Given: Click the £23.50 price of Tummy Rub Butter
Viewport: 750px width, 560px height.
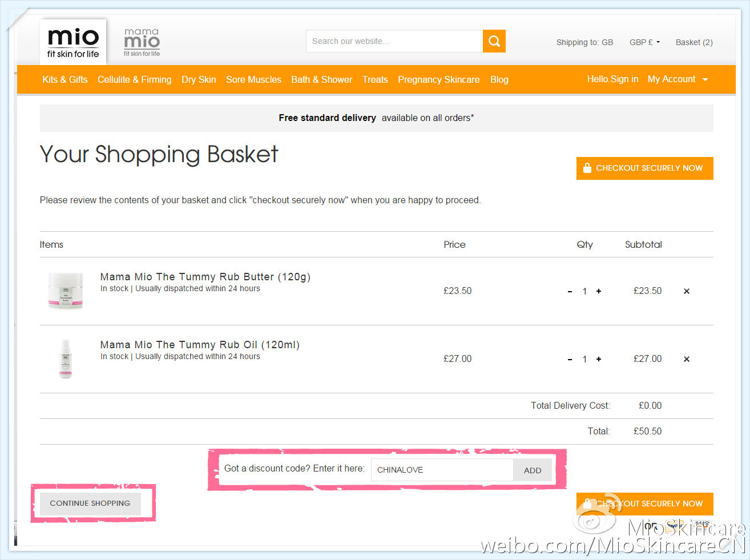Looking at the screenshot, I should (x=458, y=291).
